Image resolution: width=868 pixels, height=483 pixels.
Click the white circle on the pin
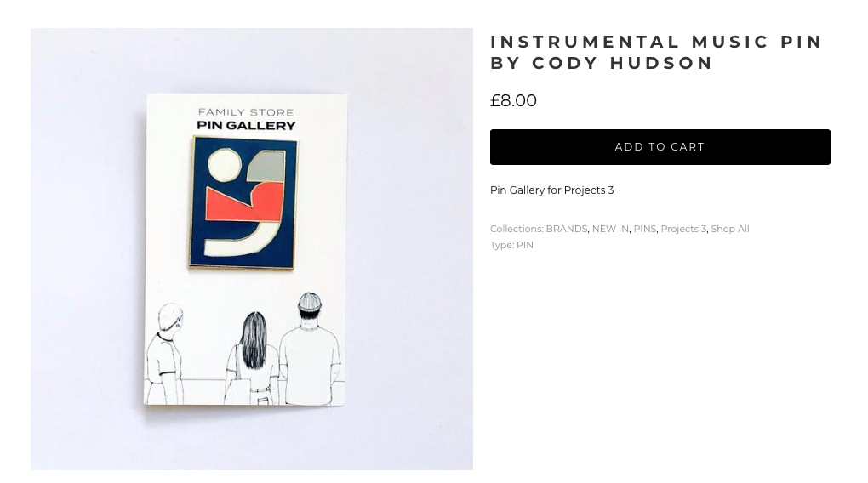224,166
